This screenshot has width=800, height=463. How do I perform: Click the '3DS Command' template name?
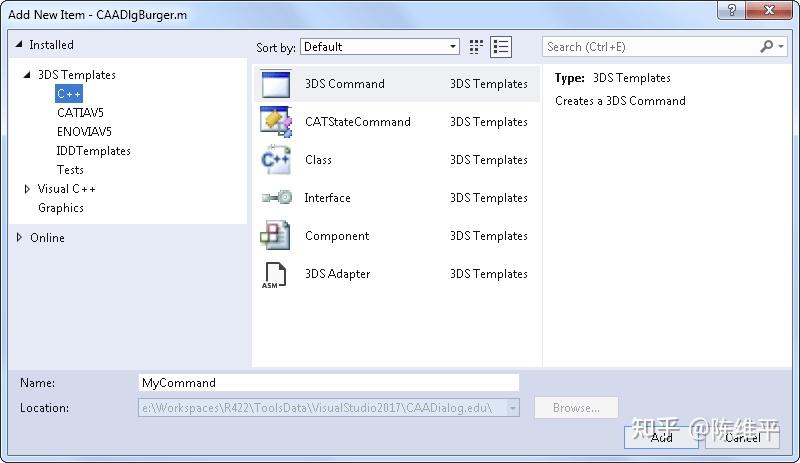(345, 84)
